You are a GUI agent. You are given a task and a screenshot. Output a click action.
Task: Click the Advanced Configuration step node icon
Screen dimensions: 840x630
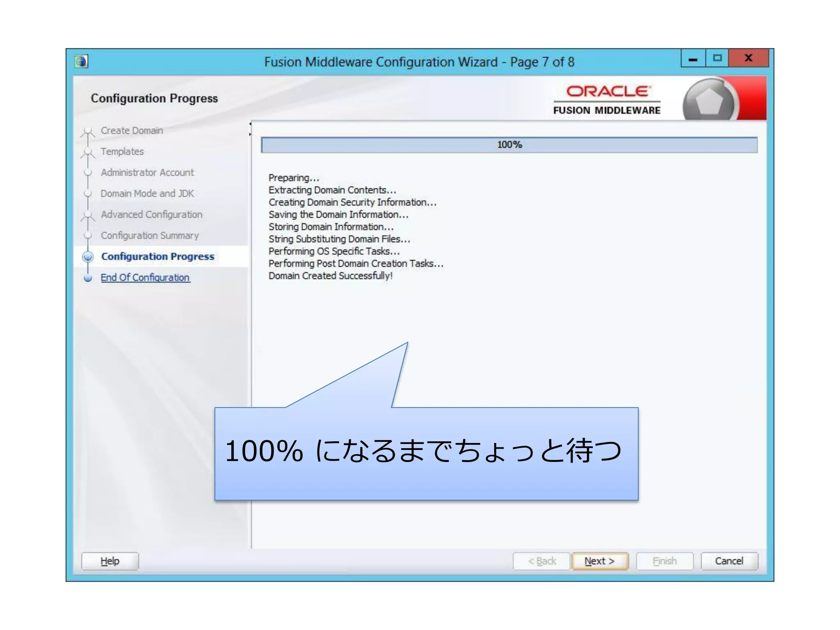88,215
